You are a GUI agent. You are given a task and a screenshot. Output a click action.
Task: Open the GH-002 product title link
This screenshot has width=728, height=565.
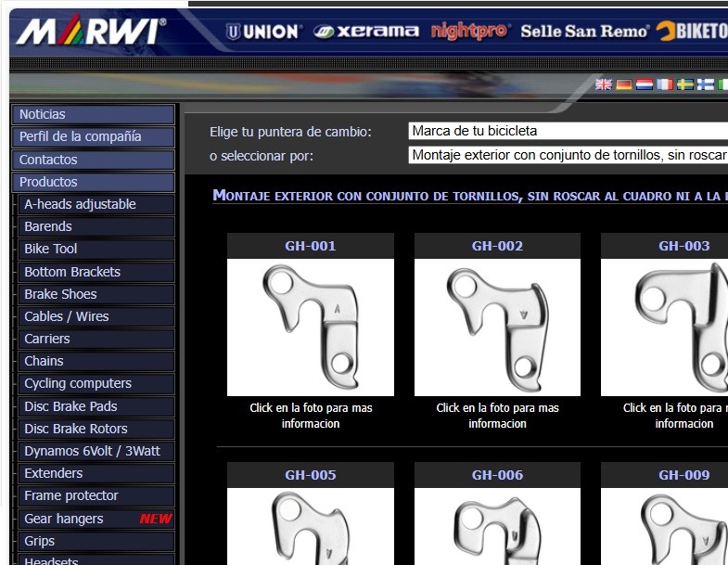click(x=497, y=246)
